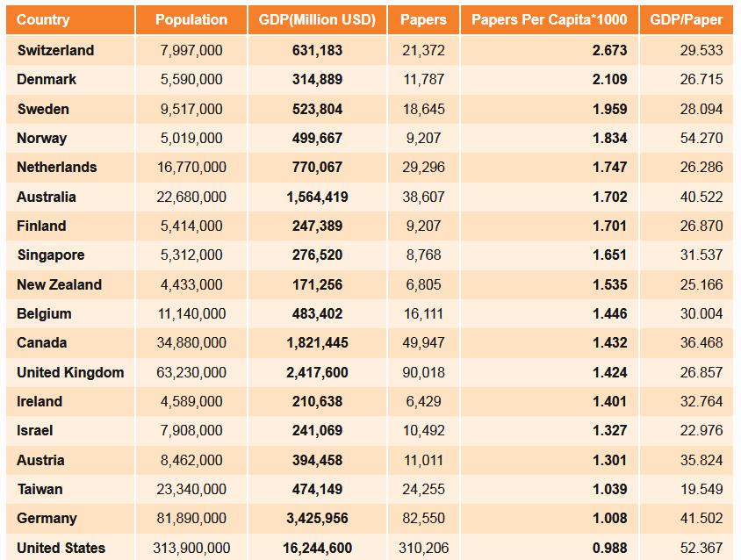Select New Zealand's GDP value 171,256
Image resolution: width=741 pixels, height=560 pixels.
click(x=317, y=285)
